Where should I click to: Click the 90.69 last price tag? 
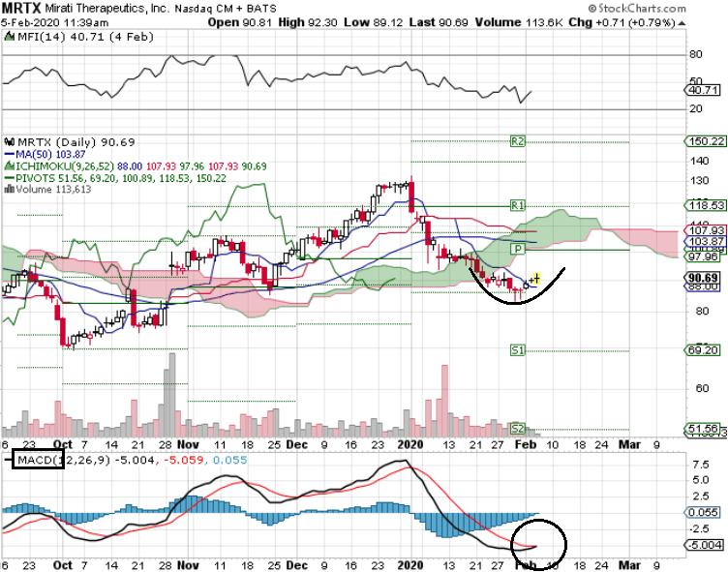tap(704, 278)
